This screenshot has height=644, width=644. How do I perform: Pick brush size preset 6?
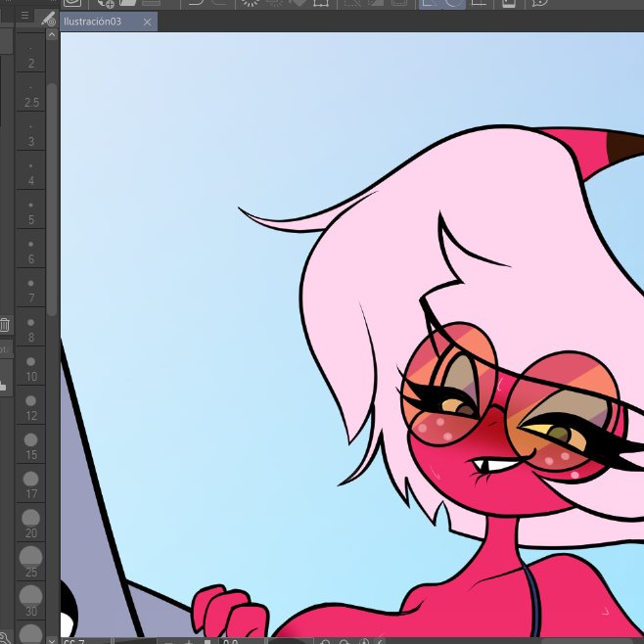(x=30, y=249)
